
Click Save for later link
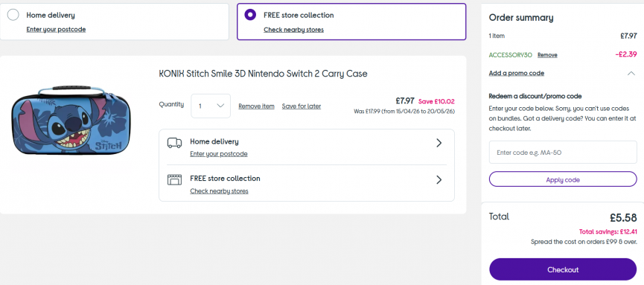click(x=302, y=106)
